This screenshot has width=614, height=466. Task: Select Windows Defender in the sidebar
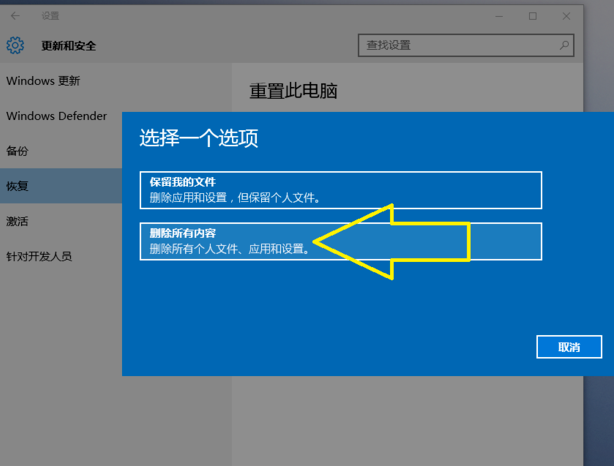tap(56, 116)
